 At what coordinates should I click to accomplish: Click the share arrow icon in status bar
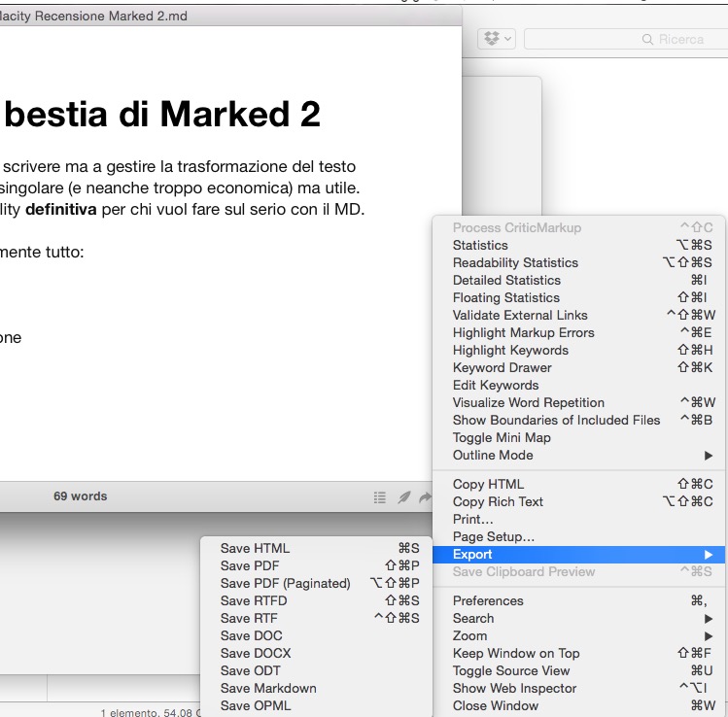click(425, 497)
